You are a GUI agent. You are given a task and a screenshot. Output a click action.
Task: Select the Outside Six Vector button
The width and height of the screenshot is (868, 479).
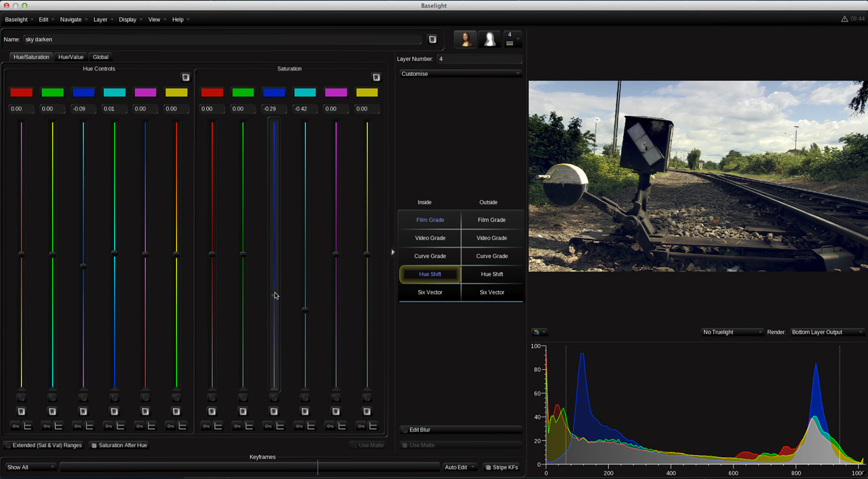492,292
